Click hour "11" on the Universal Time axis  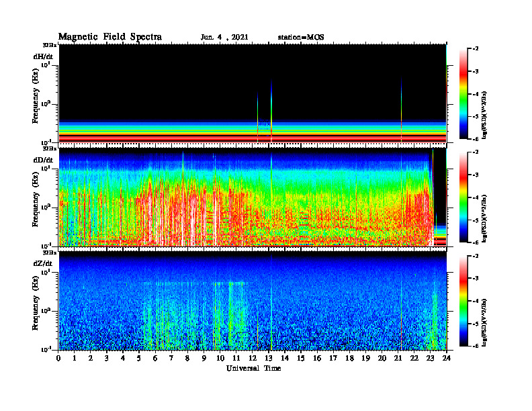point(236,359)
